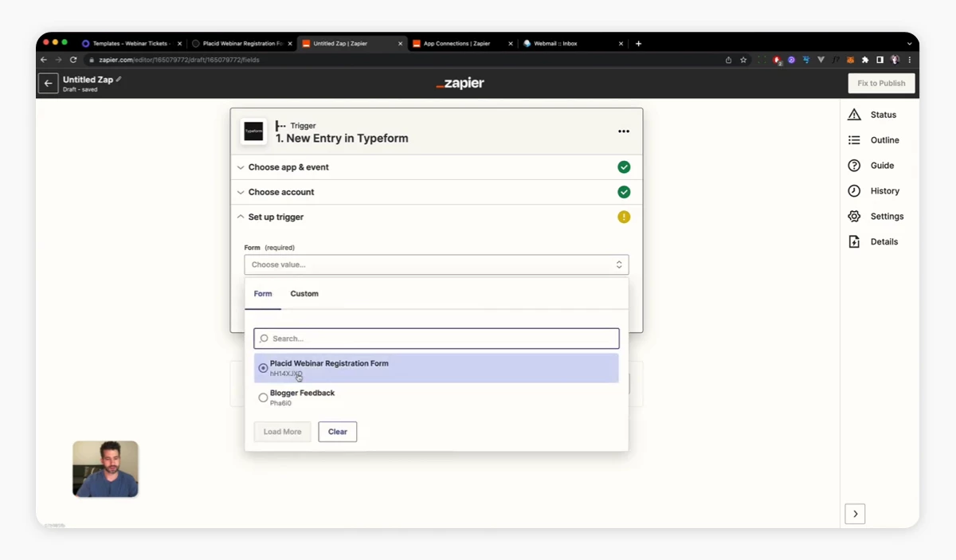The height and width of the screenshot is (560, 956).
Task: Switch to the Form tab
Action: (x=263, y=294)
